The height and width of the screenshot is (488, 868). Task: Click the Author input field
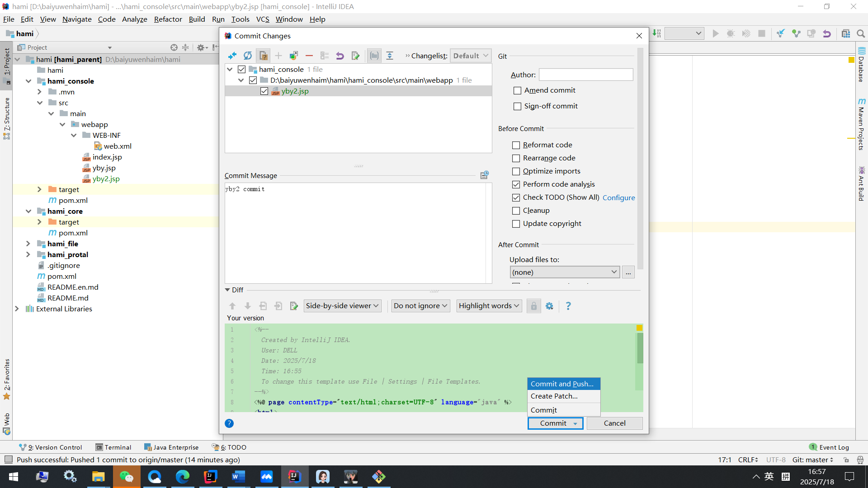tap(586, 75)
